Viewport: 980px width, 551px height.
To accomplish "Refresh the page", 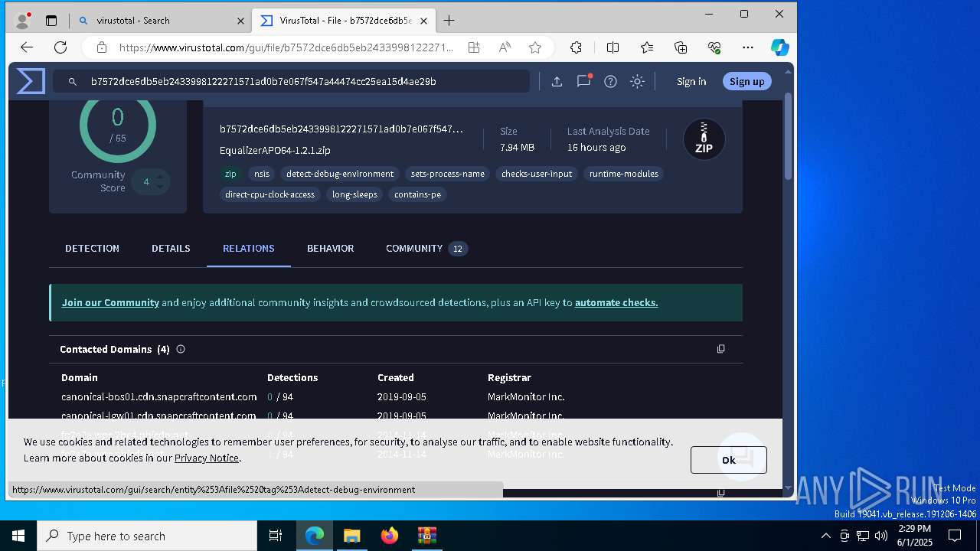I will (60, 47).
